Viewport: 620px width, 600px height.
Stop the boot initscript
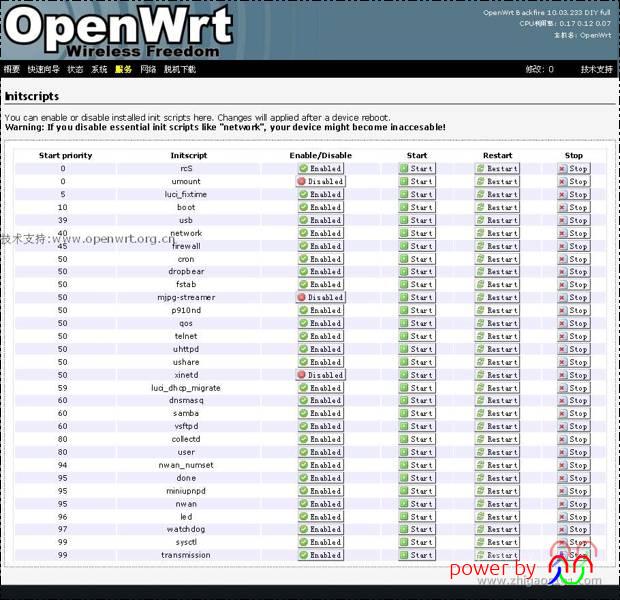pyautogui.click(x=574, y=207)
